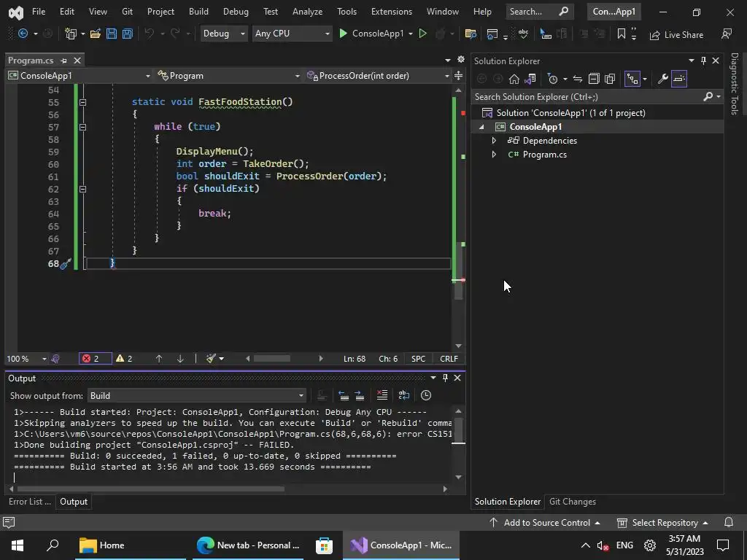Close the Program.cs tab

click(x=77, y=61)
